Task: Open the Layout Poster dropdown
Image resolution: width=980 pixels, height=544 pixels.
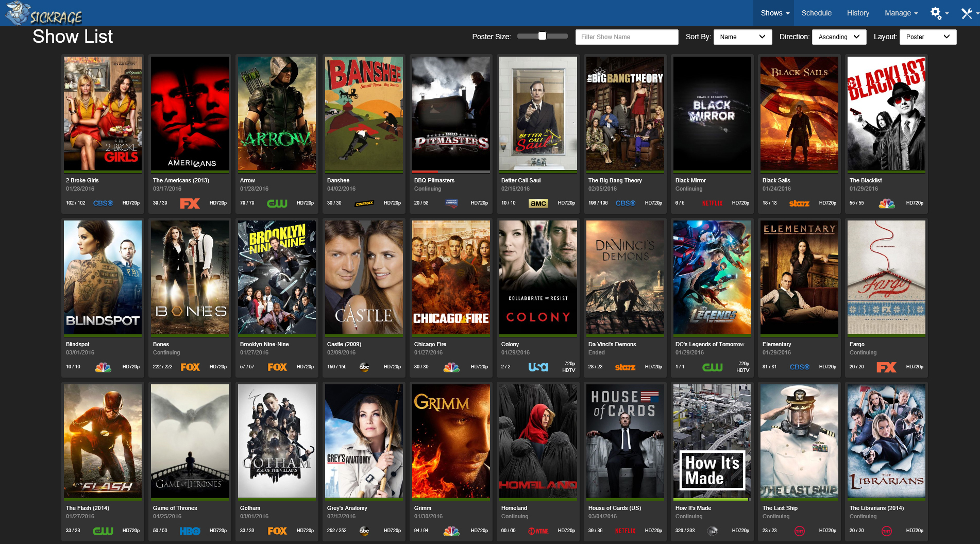Action: [x=928, y=37]
